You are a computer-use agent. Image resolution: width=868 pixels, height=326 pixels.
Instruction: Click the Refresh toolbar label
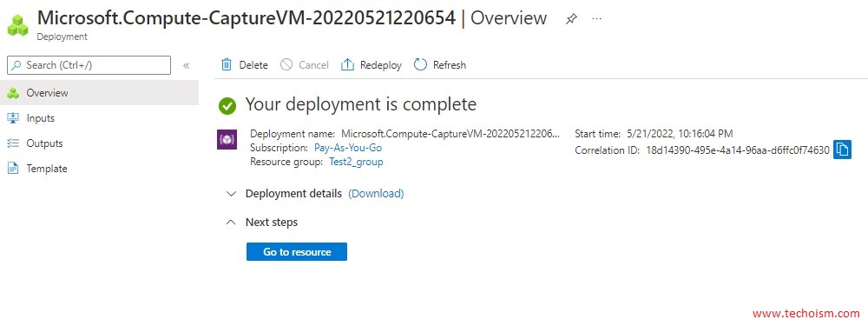450,65
